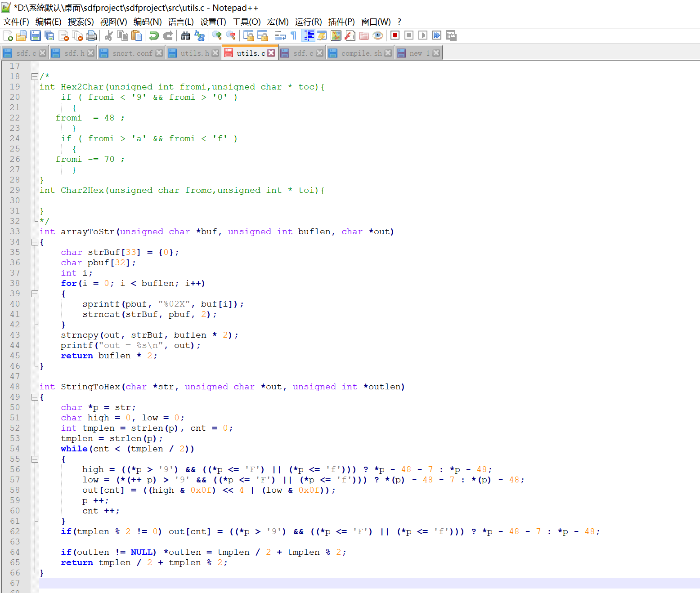Close all documents with the Close All icon
The image size is (700, 593).
[x=77, y=36]
